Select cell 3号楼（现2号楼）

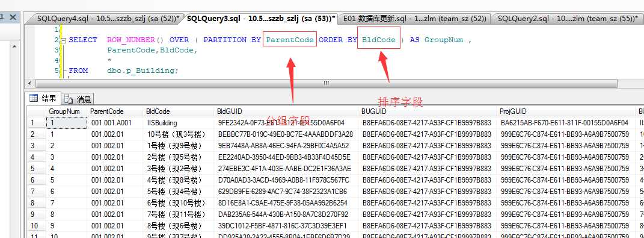tap(179, 169)
